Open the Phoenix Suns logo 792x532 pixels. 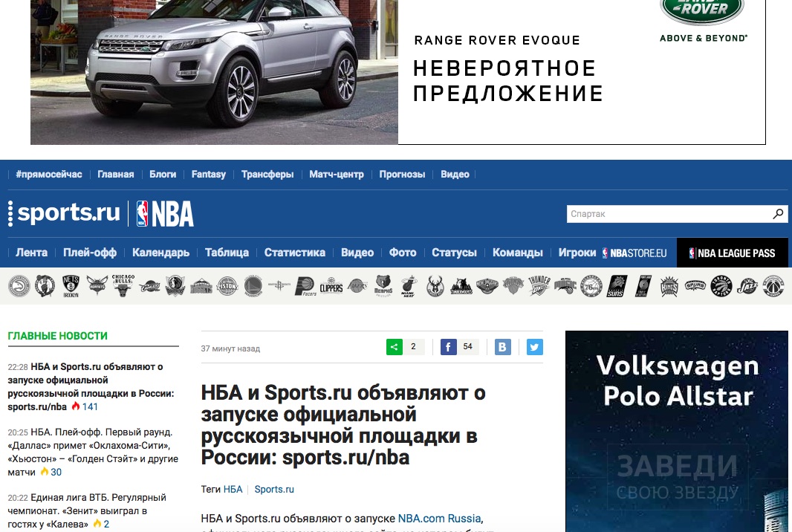coord(617,286)
